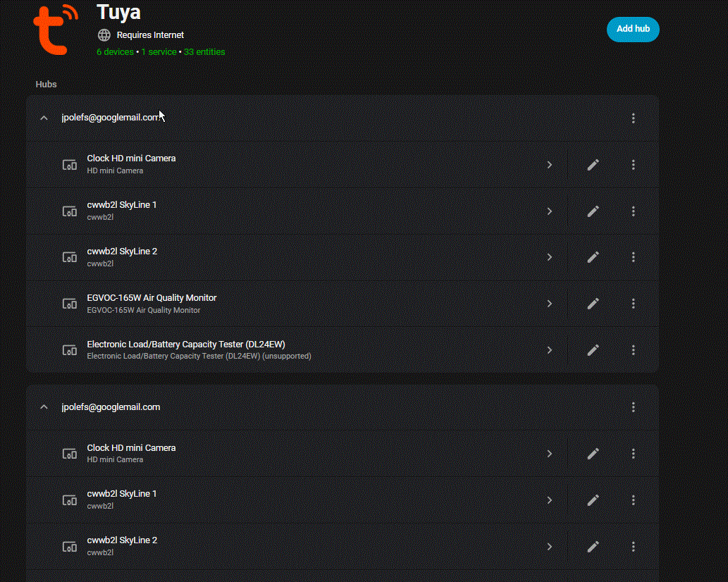Open three-dot menu of upper cwwb2l SkyLine 2
Screen dimensions: 728x582
634,257
